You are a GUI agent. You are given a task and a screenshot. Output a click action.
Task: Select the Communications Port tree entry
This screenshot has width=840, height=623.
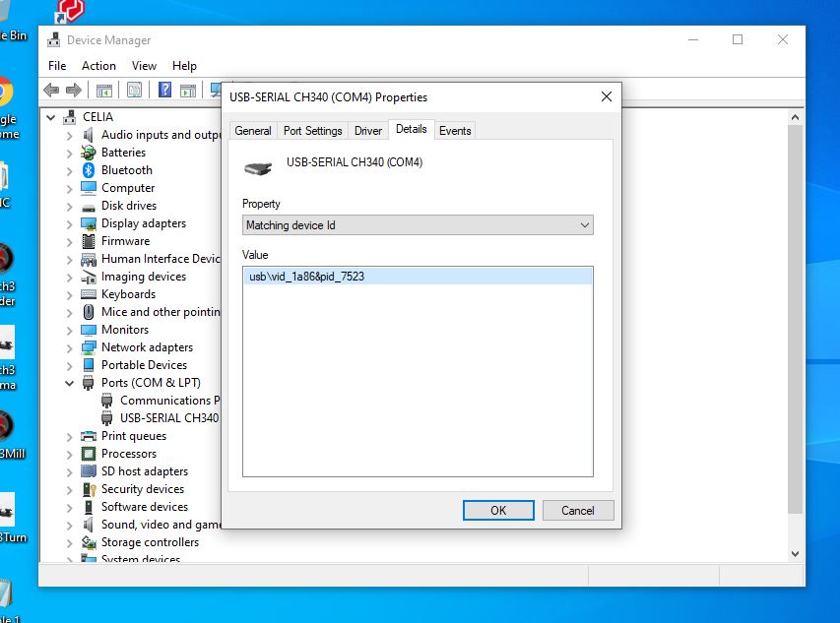(x=169, y=401)
